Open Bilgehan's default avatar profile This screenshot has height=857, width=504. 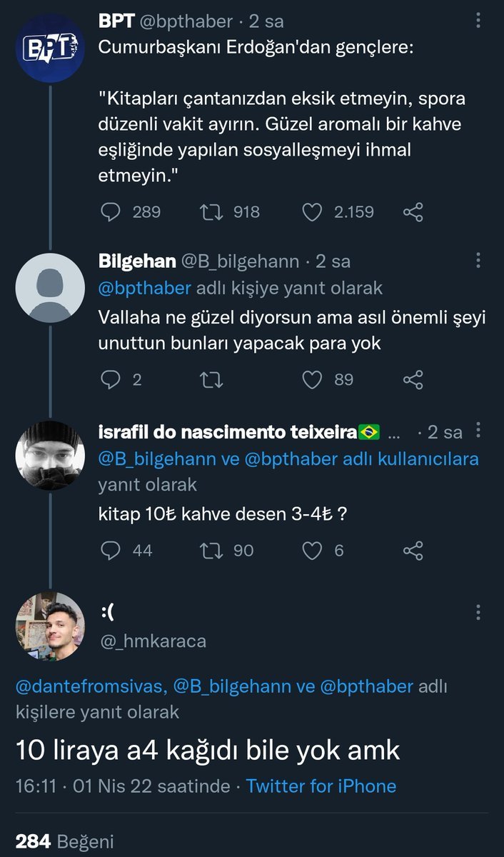click(50, 287)
